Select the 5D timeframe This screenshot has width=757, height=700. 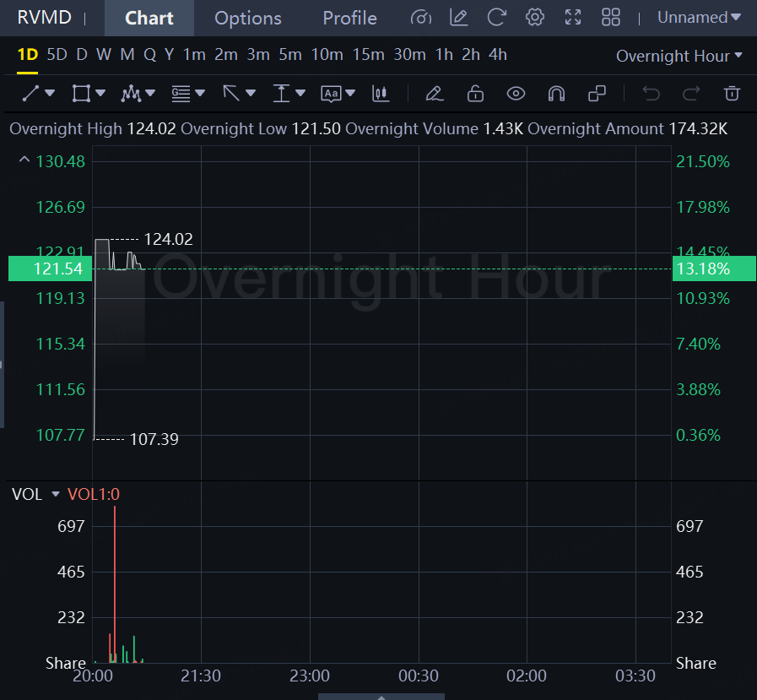57,55
